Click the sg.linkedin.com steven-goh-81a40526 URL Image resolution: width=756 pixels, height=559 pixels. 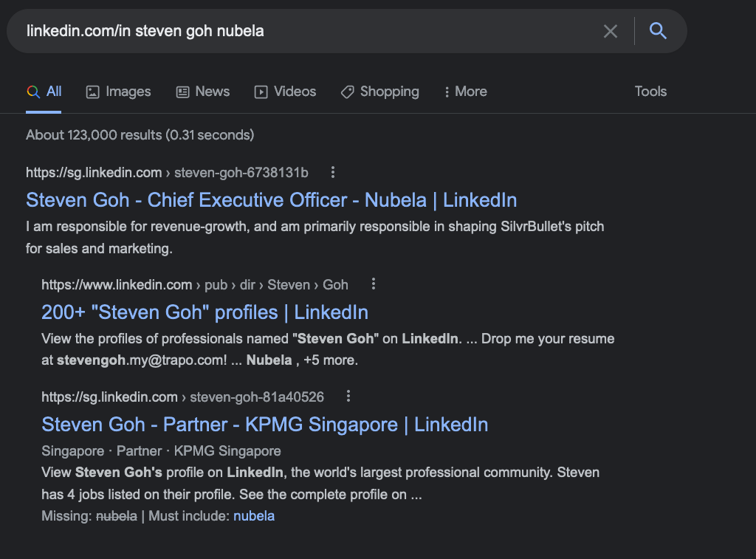183,397
